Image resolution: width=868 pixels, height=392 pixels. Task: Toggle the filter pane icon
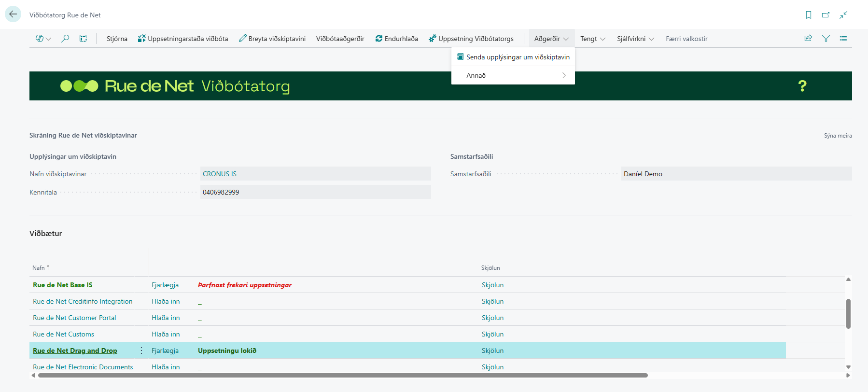pyautogui.click(x=826, y=39)
